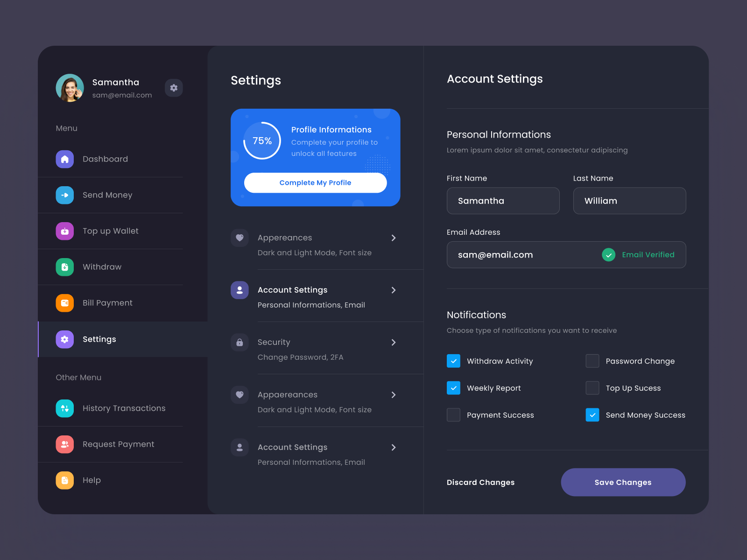Click the heart icon beside Appaereances
Viewport: 747px width, 560px height.
click(240, 394)
